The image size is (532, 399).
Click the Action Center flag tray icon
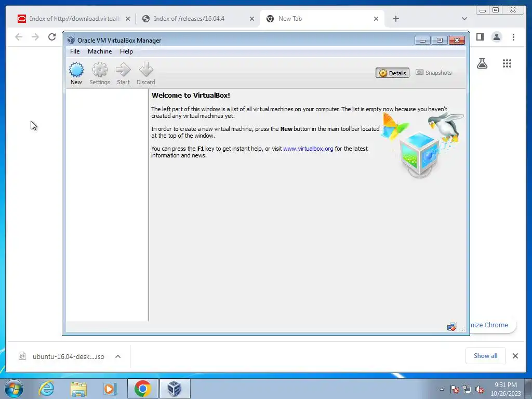(x=455, y=389)
